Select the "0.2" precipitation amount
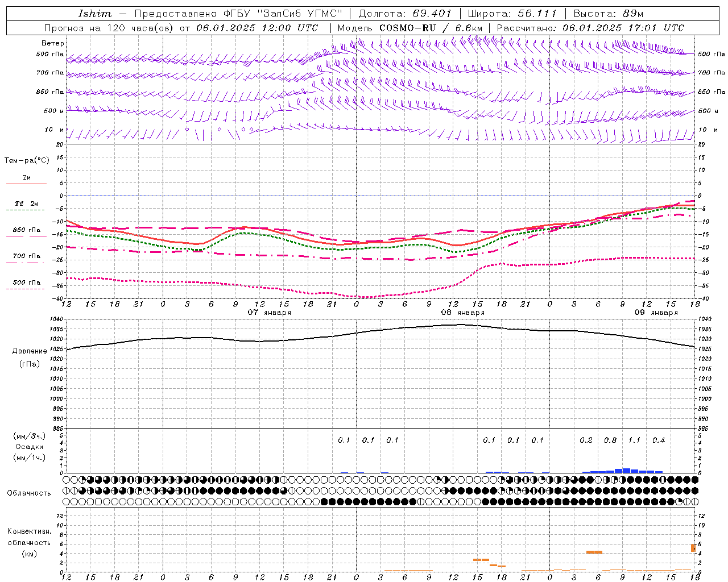The image size is (728, 582). pos(586,440)
